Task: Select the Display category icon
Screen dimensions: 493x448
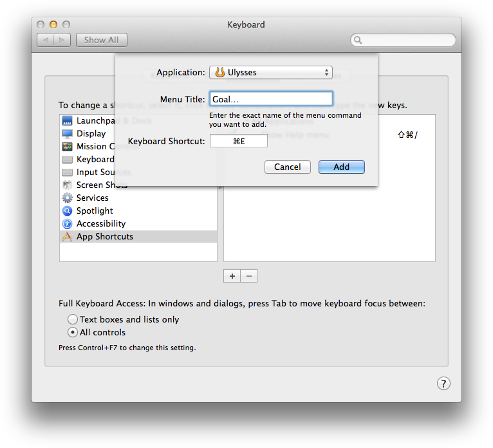Action: click(x=68, y=134)
